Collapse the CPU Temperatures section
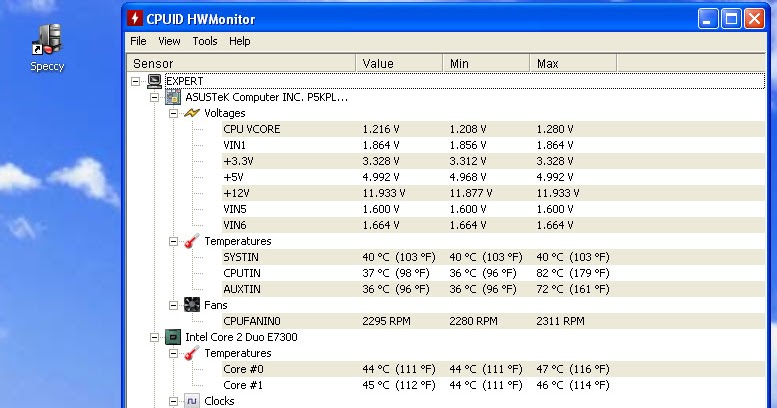This screenshot has height=408, width=777. [x=173, y=353]
